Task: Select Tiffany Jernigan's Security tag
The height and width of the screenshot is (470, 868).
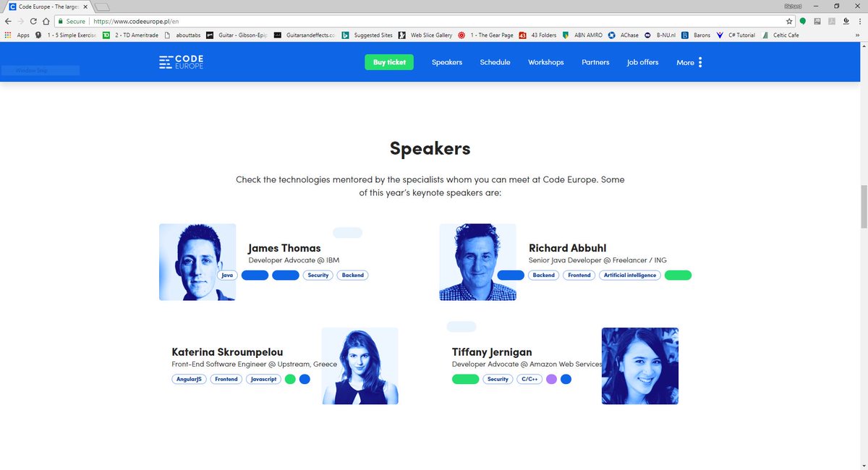Action: (498, 379)
